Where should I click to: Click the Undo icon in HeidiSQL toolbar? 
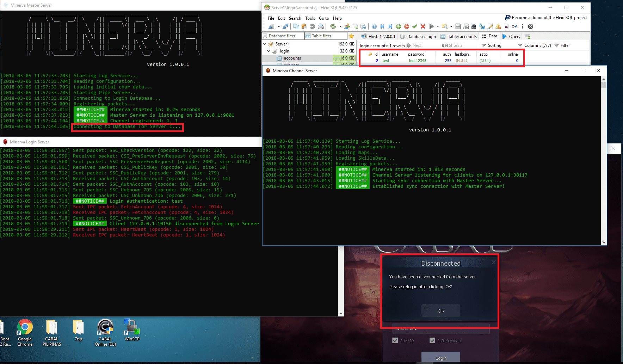point(313,26)
